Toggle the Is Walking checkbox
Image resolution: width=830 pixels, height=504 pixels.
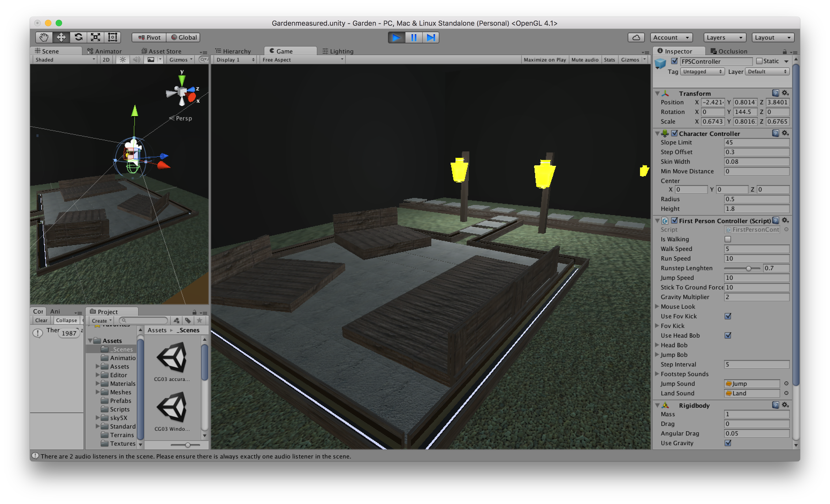[x=728, y=239]
